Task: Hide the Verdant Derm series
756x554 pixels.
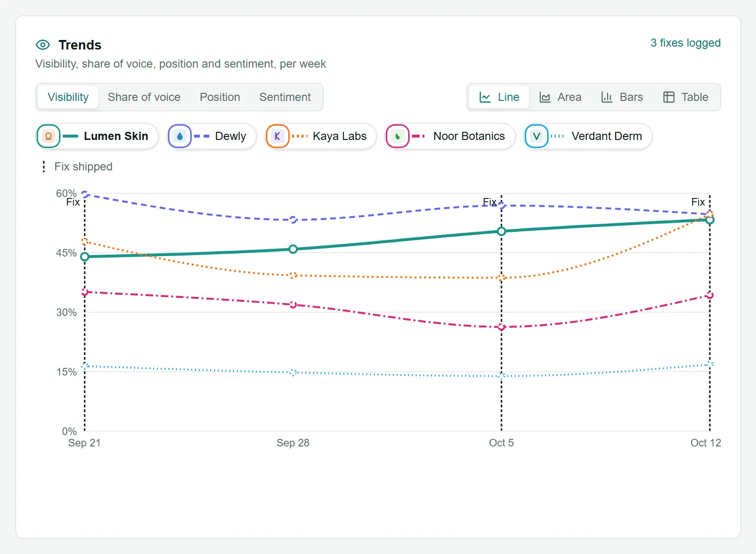Action: [588, 136]
